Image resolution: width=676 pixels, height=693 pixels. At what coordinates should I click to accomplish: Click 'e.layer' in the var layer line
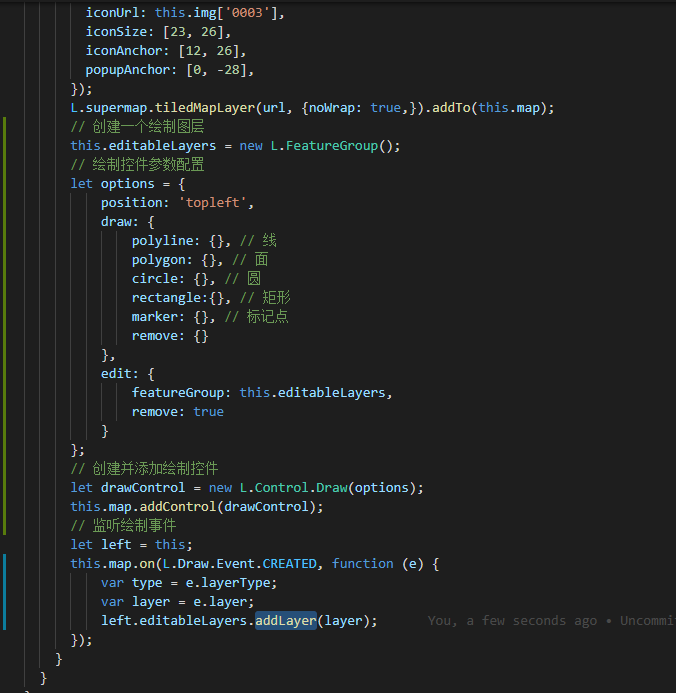(220, 602)
